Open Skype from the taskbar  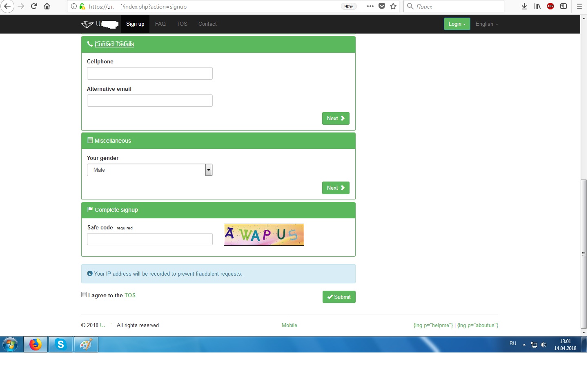61,344
